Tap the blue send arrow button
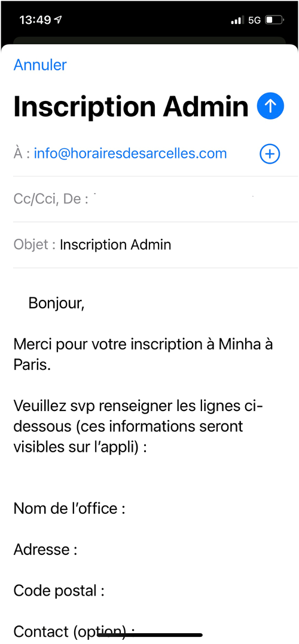The height and width of the screenshot is (644, 299). (x=270, y=106)
